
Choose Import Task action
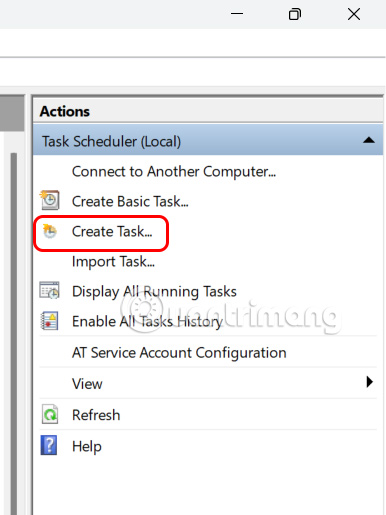coord(113,262)
